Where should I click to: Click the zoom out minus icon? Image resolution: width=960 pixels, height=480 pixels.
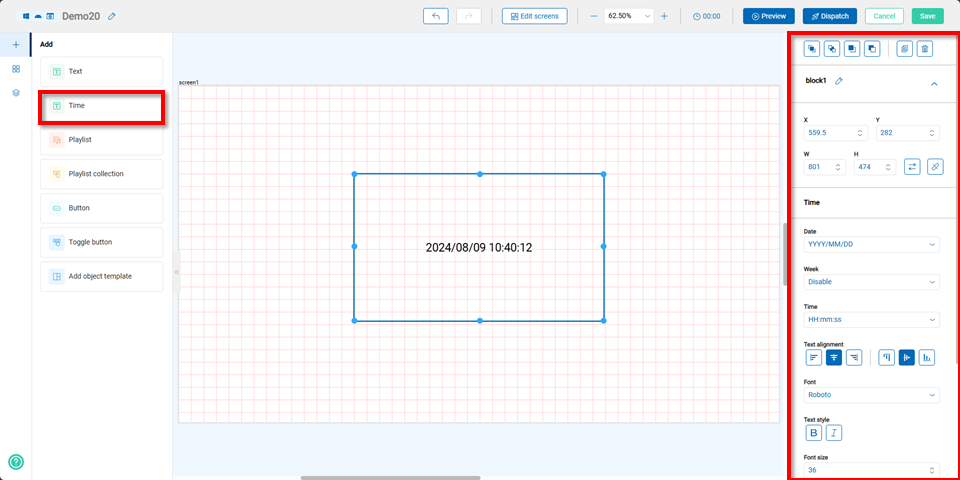pyautogui.click(x=593, y=16)
